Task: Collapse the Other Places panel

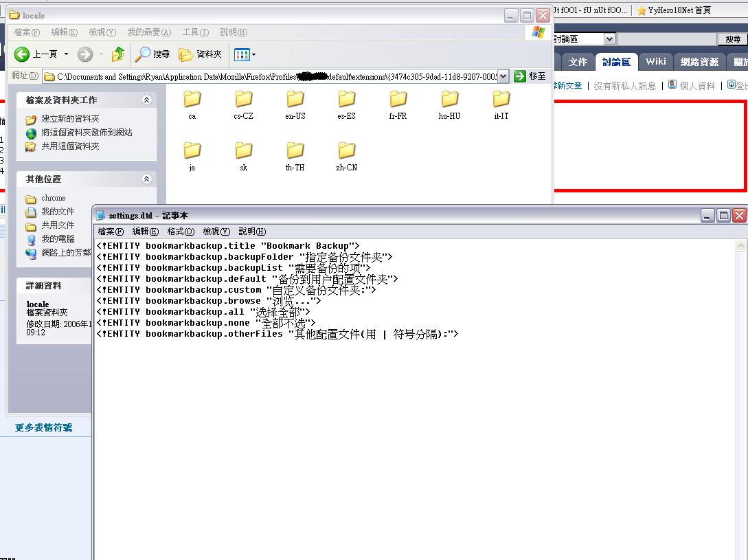Action: (x=146, y=179)
